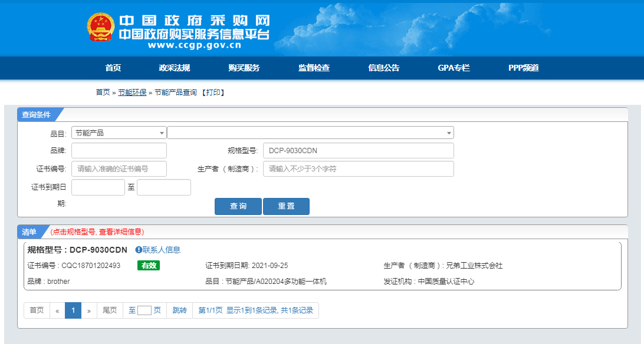Click certificate number CQC18701202493

click(91, 265)
